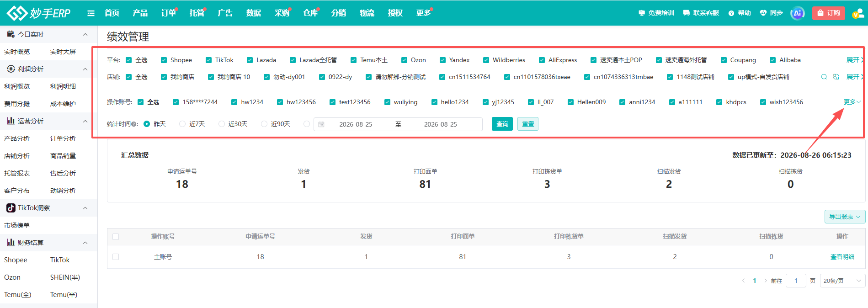Screen dimensions: 868x308
Task: Check the 主账号 row checkbox
Action: pos(116,257)
